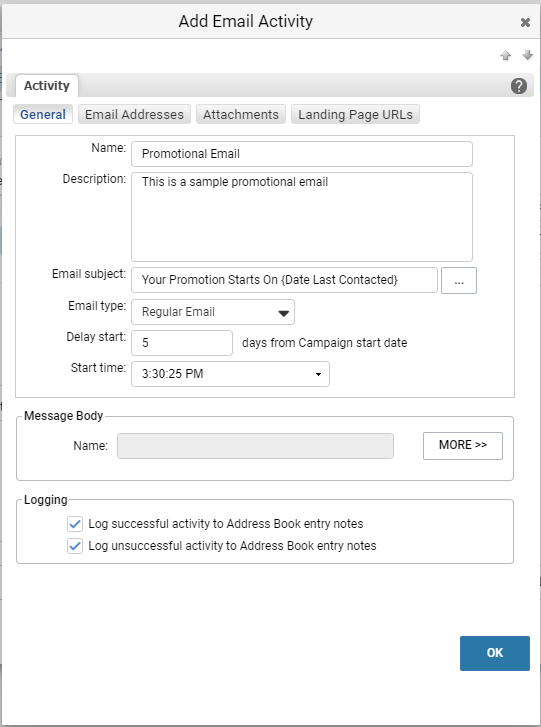Click the Delay start days field
This screenshot has width=541, height=727.
click(182, 343)
